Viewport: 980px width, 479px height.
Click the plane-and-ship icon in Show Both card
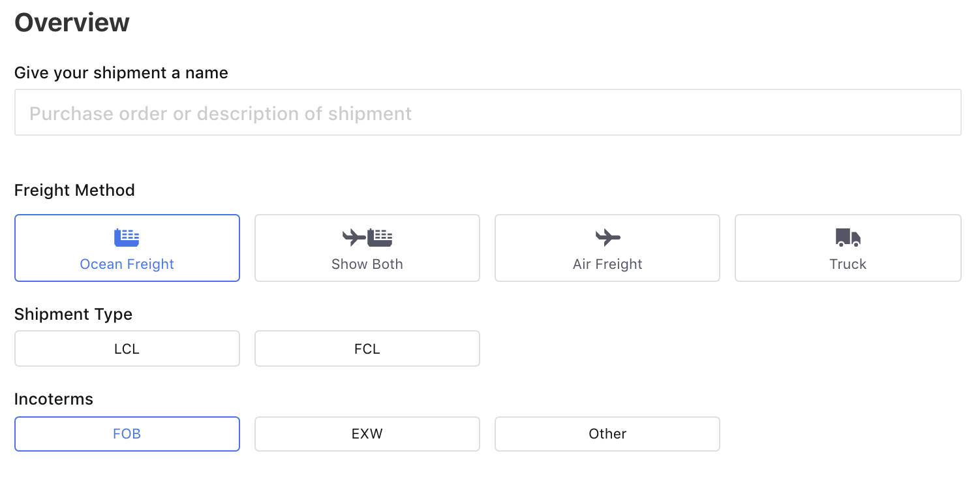367,237
